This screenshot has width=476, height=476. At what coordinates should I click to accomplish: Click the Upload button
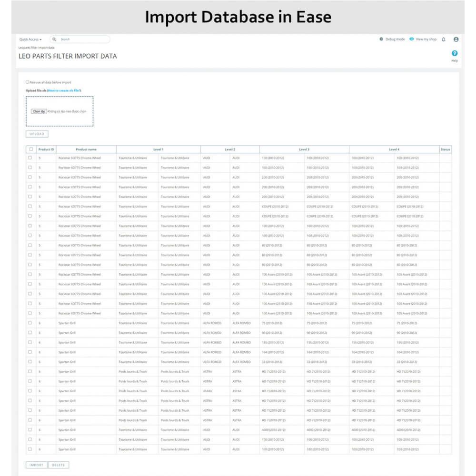coord(37,134)
